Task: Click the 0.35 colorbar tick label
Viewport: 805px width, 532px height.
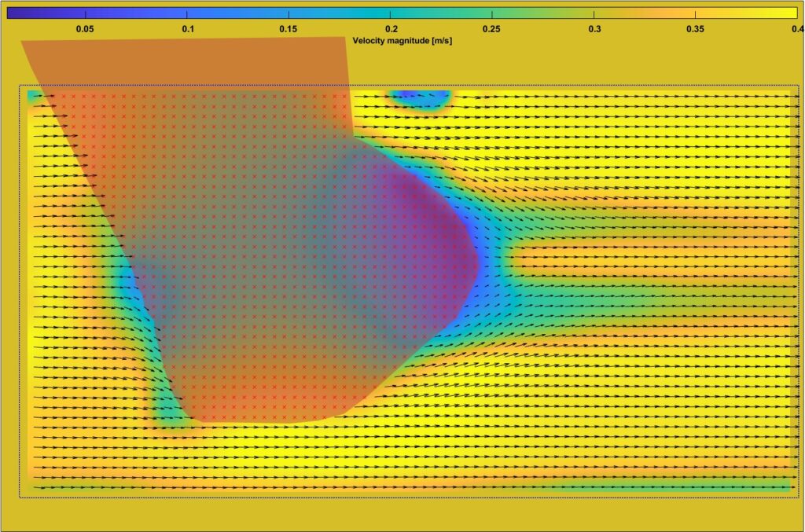Action: pyautogui.click(x=695, y=29)
